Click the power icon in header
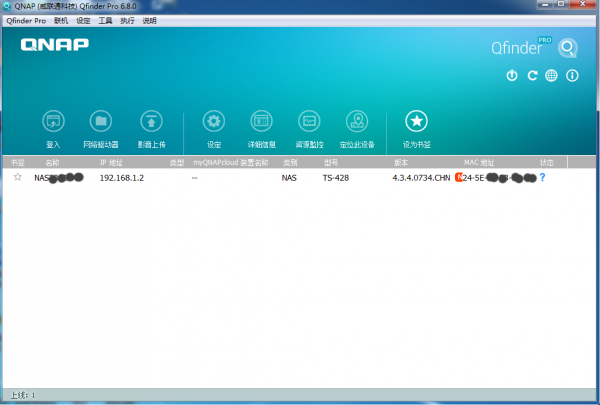Viewport: 600px width, 405px height. [512, 75]
